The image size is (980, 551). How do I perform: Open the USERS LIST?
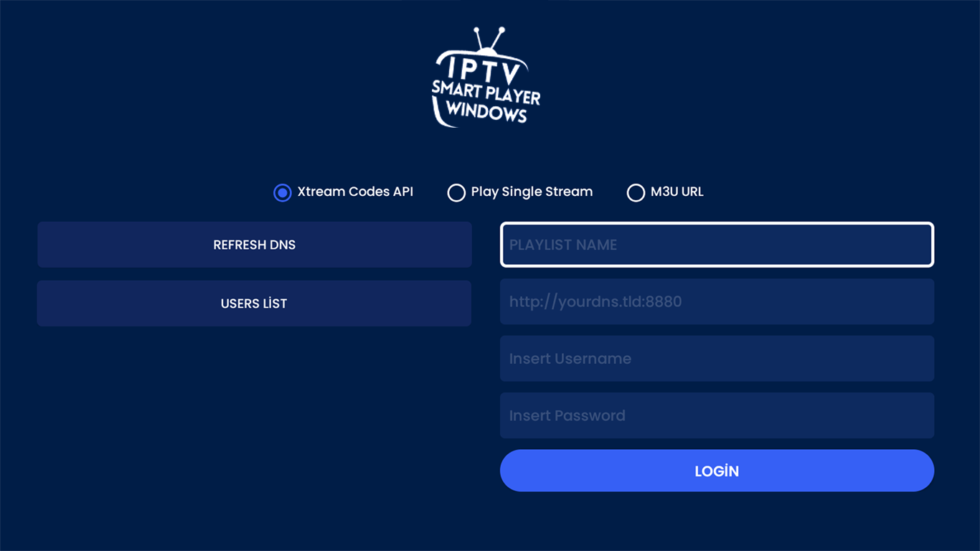pyautogui.click(x=254, y=303)
